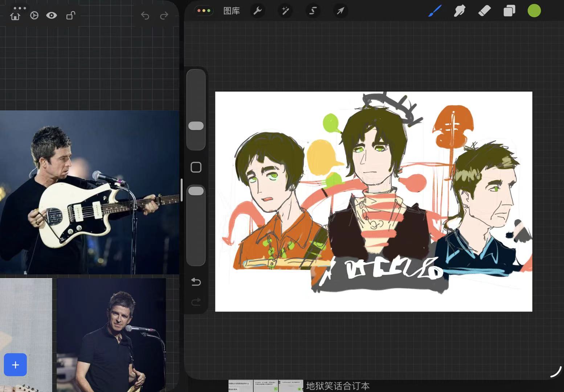
Task: Open the Actions wrench menu
Action: (x=258, y=11)
